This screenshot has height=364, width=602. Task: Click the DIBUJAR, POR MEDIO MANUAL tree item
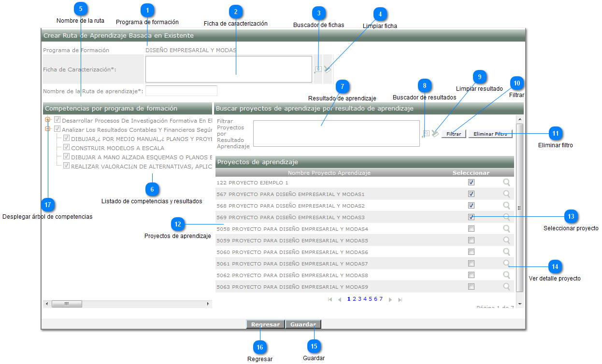pos(142,139)
